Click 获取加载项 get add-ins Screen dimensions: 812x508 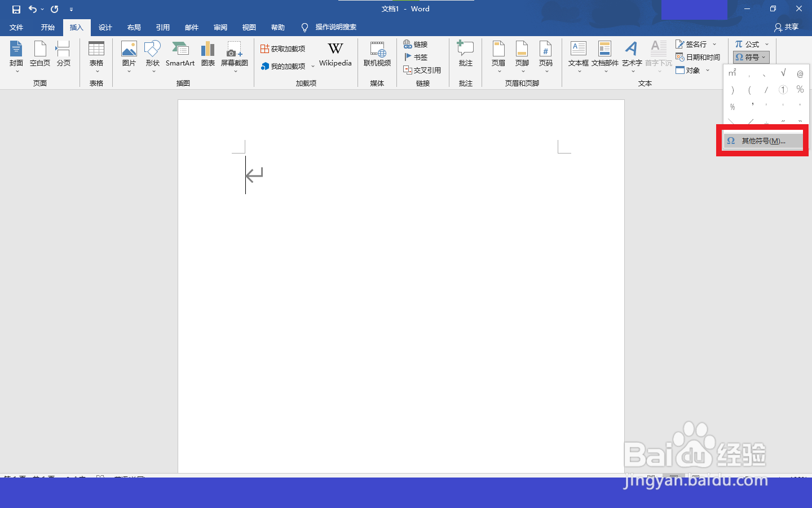pos(283,49)
